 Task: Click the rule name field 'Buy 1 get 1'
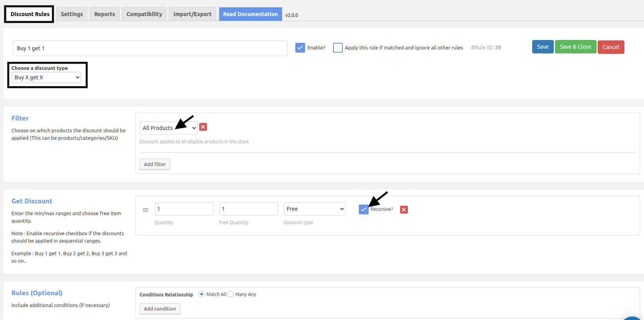[150, 48]
